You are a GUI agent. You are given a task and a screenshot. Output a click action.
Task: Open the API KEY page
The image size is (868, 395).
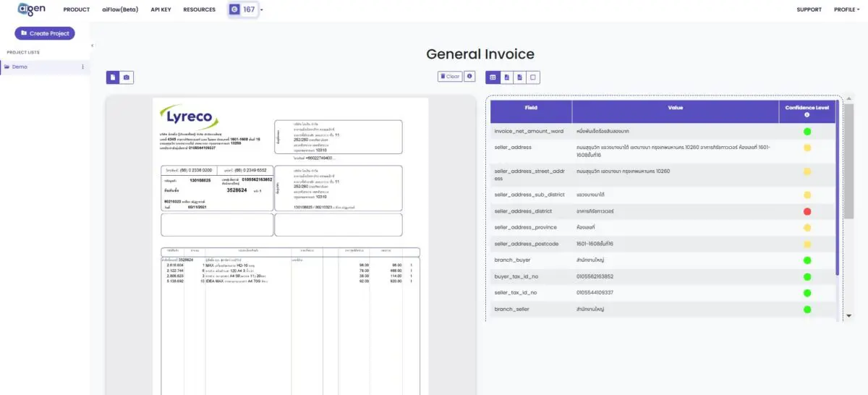tap(161, 9)
